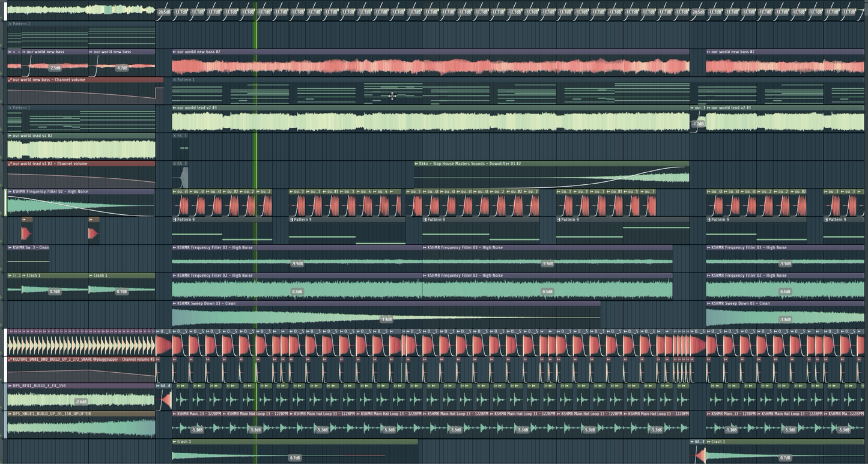Image resolution: width=868 pixels, height=464 pixels.
Task: Click automation icon of KULTURE_DNB1 SNARE Channel volume #3
Action: (x=10, y=359)
